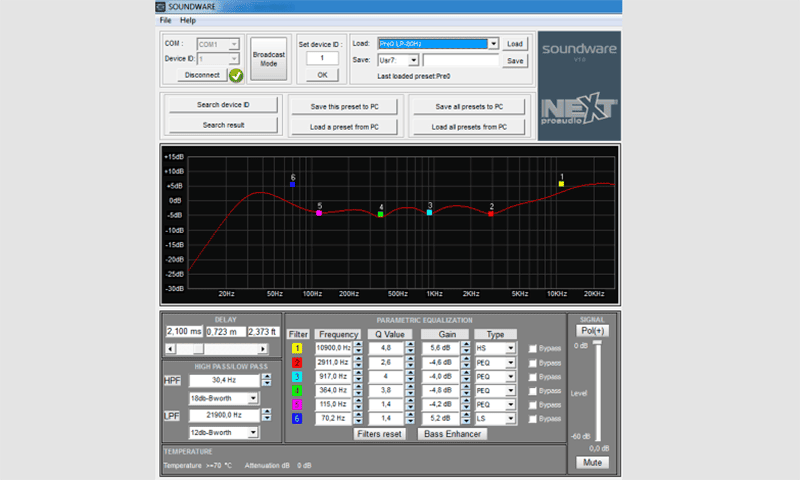Click the Save preset name field
Image resolution: width=800 pixels, height=480 pixels.
(x=461, y=61)
